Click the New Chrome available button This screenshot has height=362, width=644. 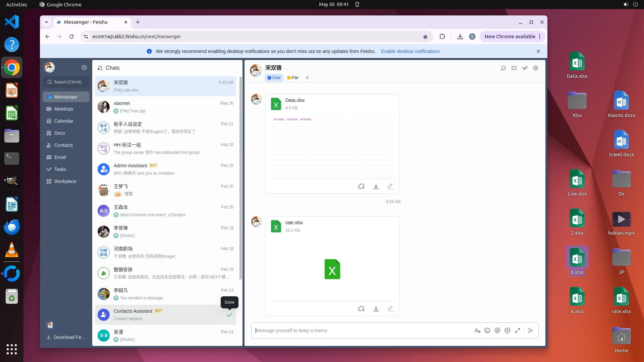tap(510, 37)
